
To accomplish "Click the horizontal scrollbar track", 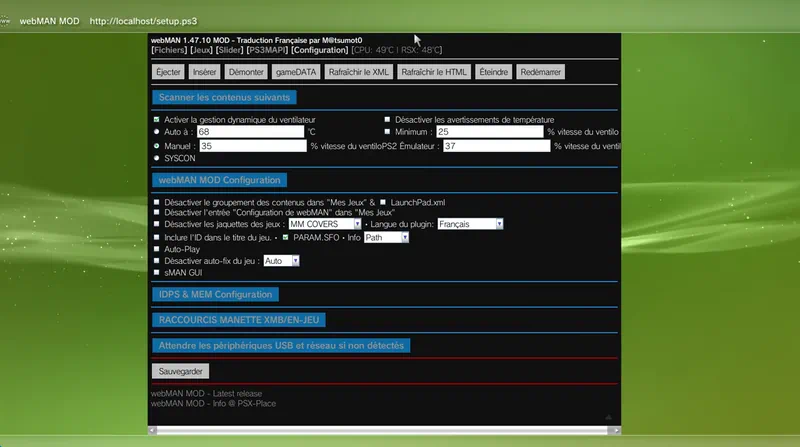I will [x=382, y=431].
